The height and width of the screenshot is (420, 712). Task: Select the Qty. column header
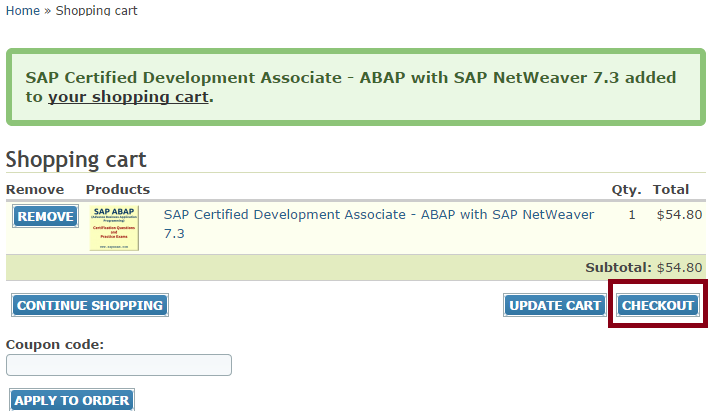[626, 189]
